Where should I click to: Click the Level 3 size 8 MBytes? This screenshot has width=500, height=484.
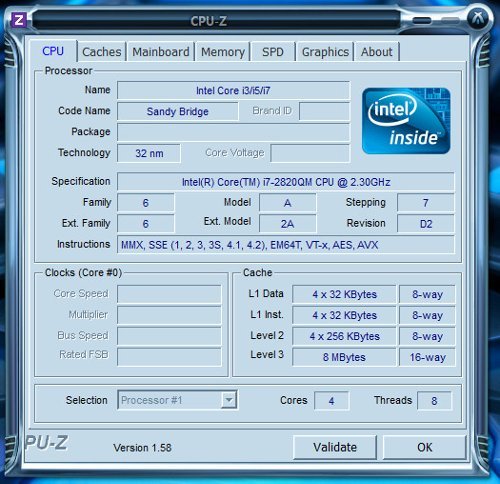344,357
